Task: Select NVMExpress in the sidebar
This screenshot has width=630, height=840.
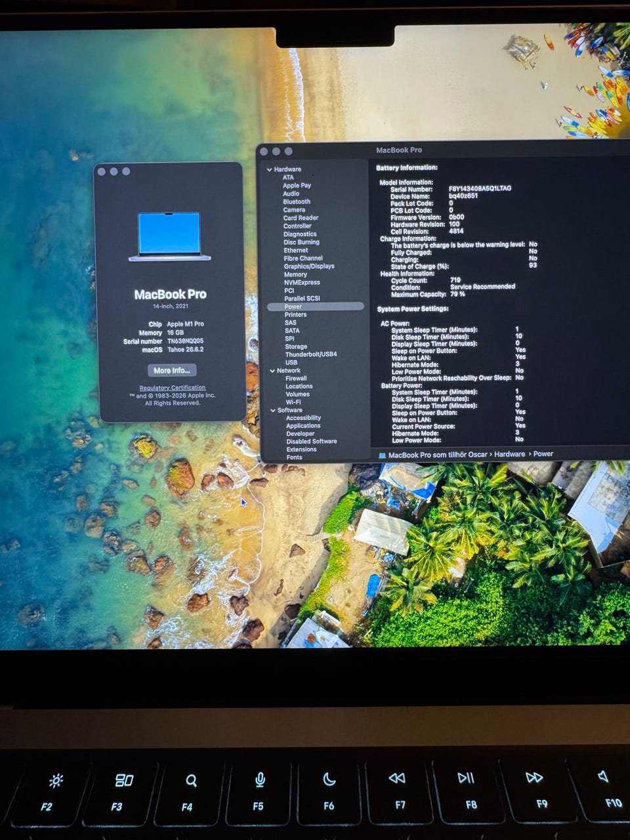Action: pos(302,282)
